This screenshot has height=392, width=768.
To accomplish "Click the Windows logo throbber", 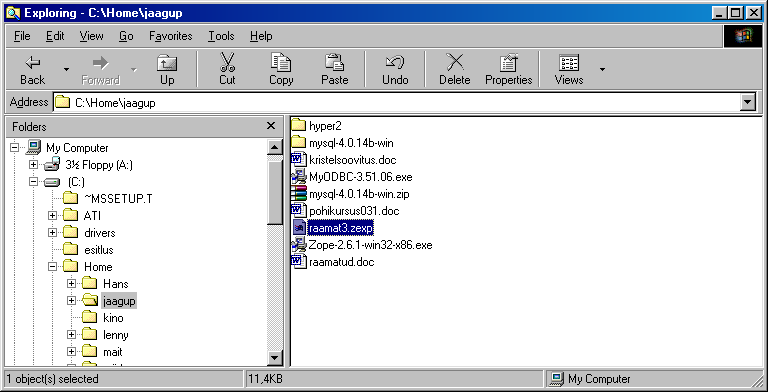I will (743, 36).
